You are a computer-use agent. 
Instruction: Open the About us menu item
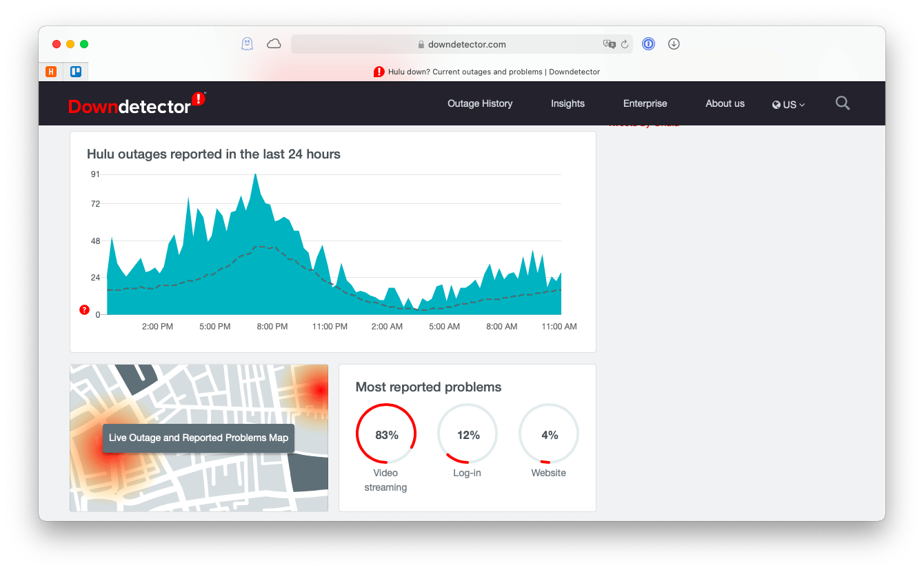point(725,103)
